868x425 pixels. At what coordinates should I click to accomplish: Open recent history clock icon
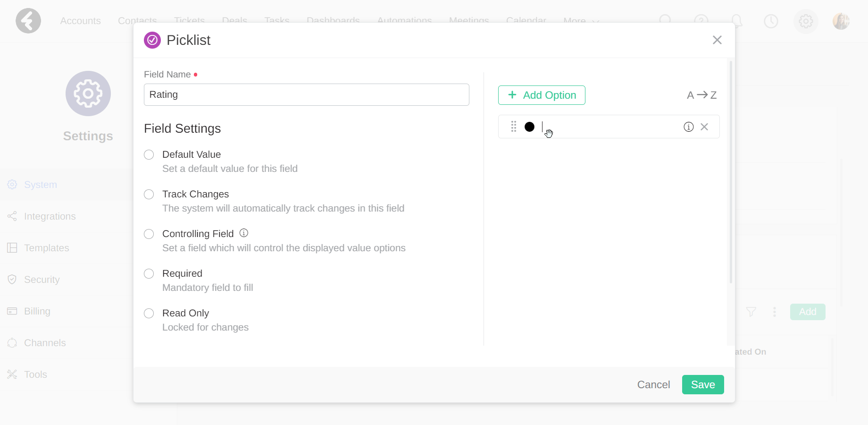pos(771,21)
